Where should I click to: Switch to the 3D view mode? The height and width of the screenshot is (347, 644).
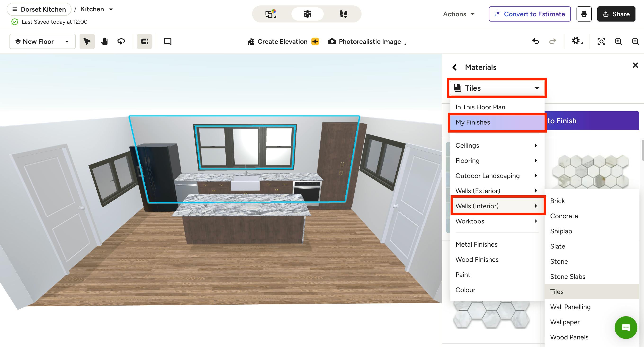(x=307, y=14)
